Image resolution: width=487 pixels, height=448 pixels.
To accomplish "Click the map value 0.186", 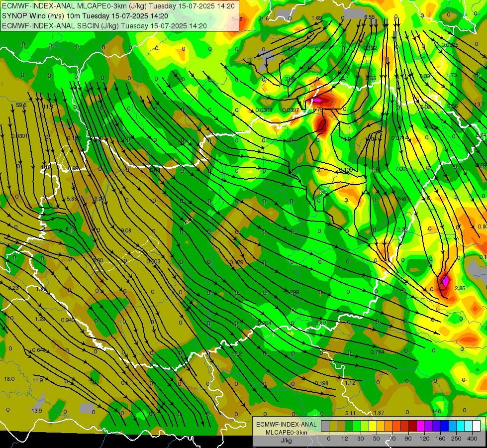I will point(74,138).
